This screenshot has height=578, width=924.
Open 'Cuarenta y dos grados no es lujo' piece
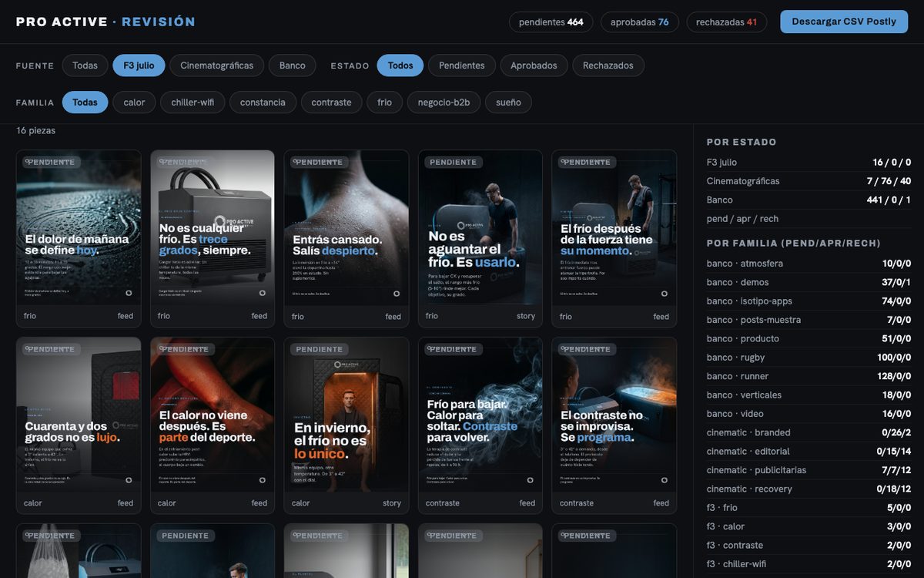79,425
